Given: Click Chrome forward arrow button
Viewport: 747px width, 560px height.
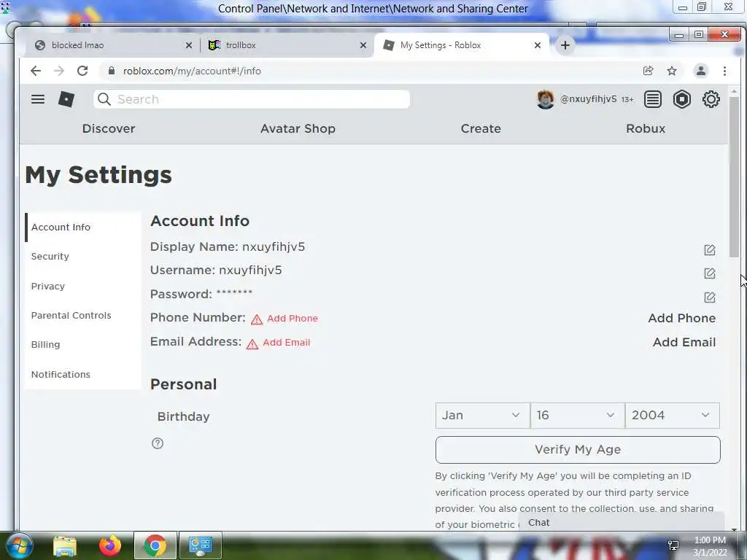Looking at the screenshot, I should [59, 71].
